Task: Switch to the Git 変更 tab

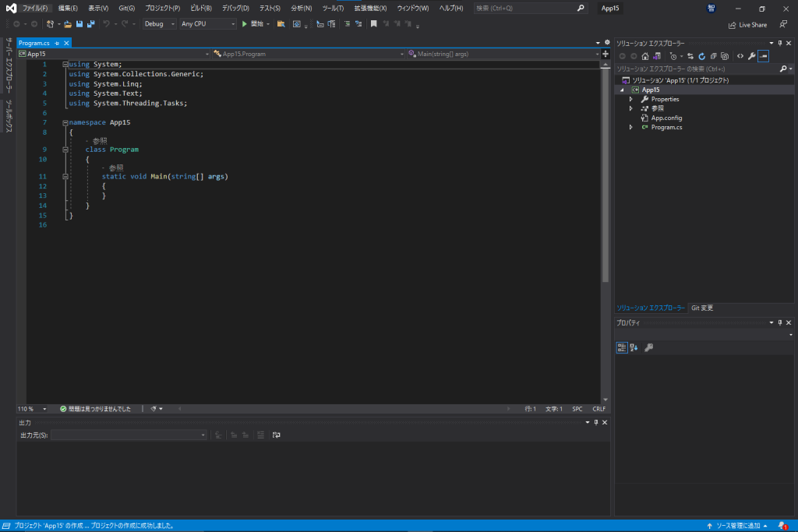Action: (701, 308)
